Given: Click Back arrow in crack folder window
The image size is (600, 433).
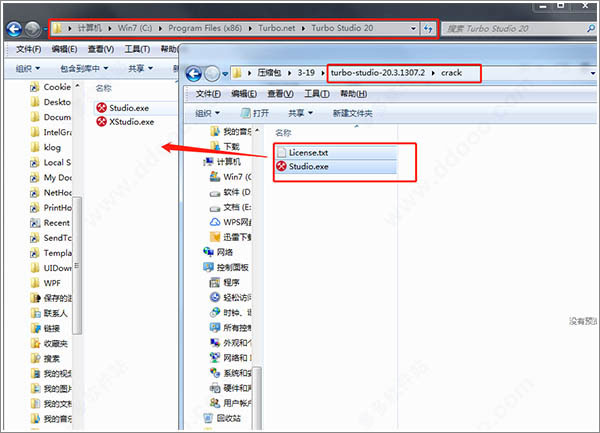Looking at the screenshot, I should (194, 73).
